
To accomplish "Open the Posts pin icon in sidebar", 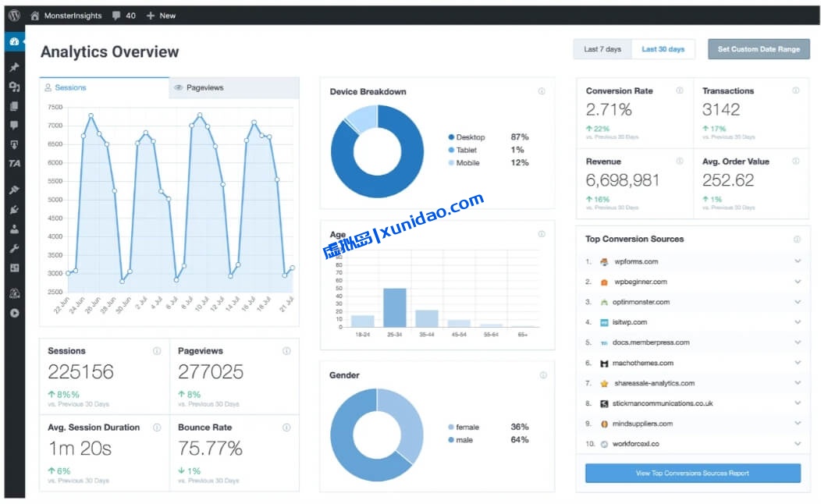I will point(14,67).
